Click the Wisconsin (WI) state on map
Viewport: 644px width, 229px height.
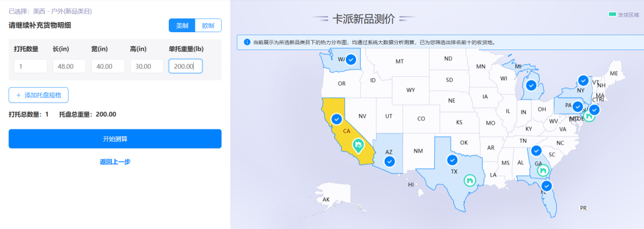click(503, 78)
